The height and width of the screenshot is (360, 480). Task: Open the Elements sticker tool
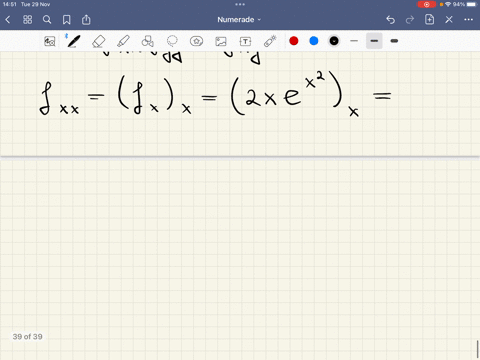point(196,41)
